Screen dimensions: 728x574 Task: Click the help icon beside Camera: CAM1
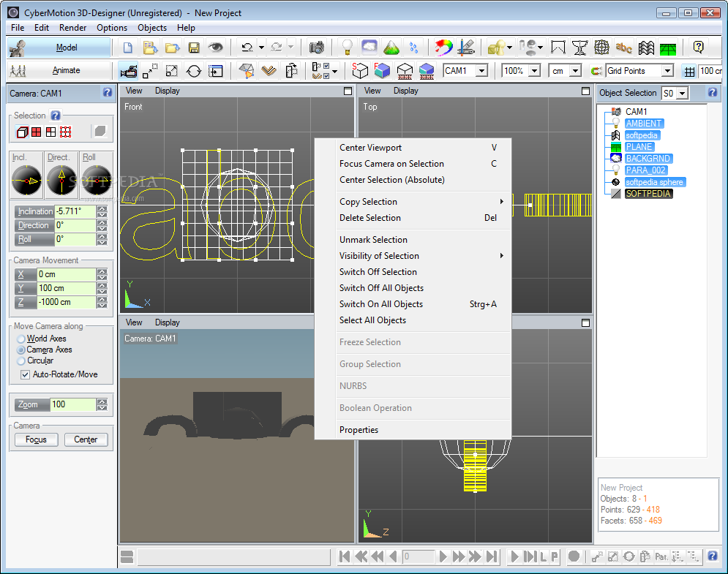[x=108, y=92]
